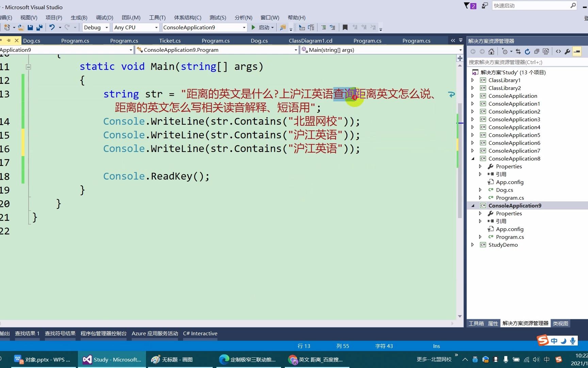
Task: Open the 视图(V) menu
Action: coord(29,17)
